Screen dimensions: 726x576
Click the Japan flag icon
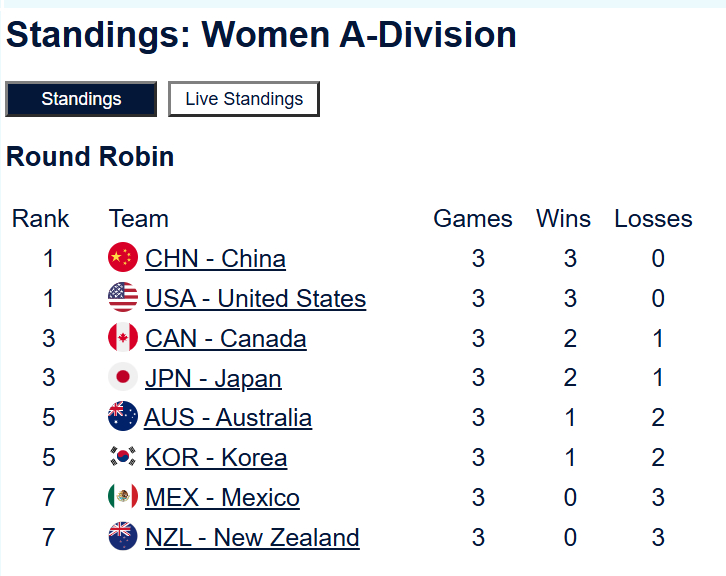point(122,378)
